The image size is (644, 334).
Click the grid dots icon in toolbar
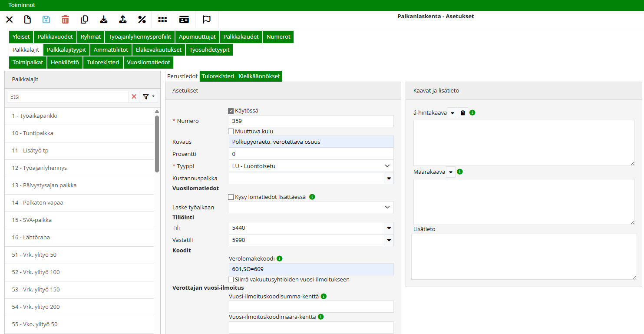162,20
